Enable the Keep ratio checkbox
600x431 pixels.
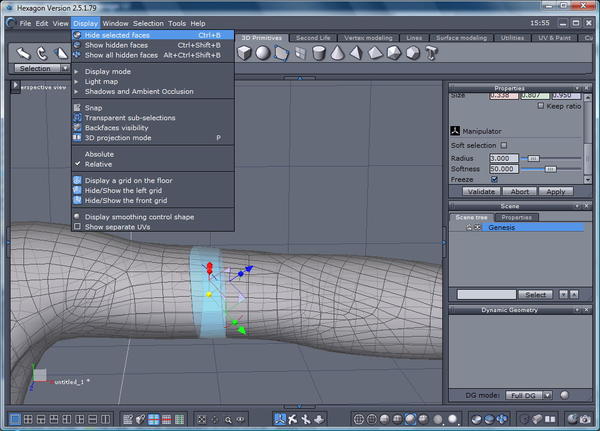pos(541,106)
